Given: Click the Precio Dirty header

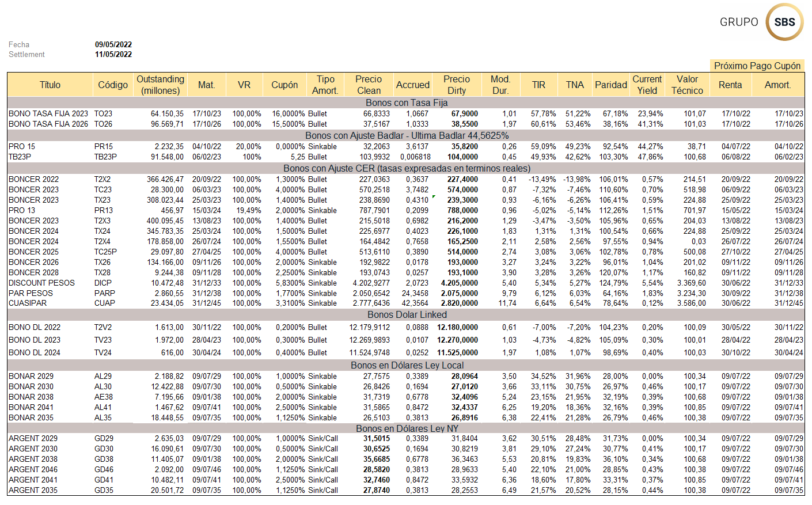Looking at the screenshot, I should point(457,85).
